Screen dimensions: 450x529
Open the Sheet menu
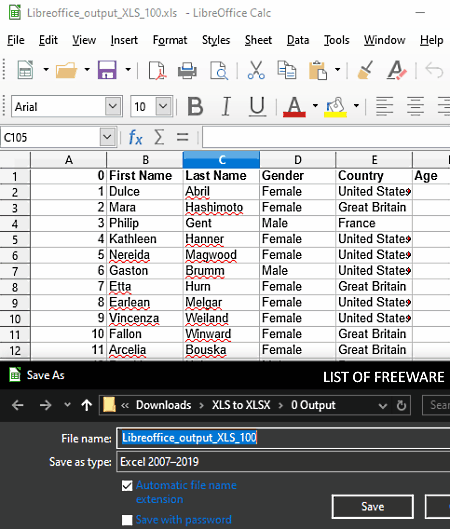coord(258,40)
